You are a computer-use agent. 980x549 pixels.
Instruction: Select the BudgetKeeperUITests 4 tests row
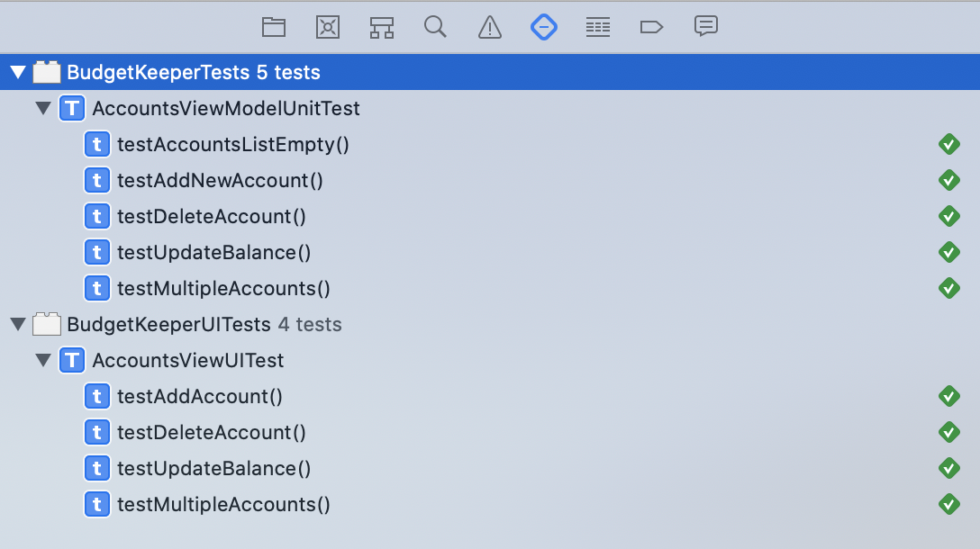204,324
